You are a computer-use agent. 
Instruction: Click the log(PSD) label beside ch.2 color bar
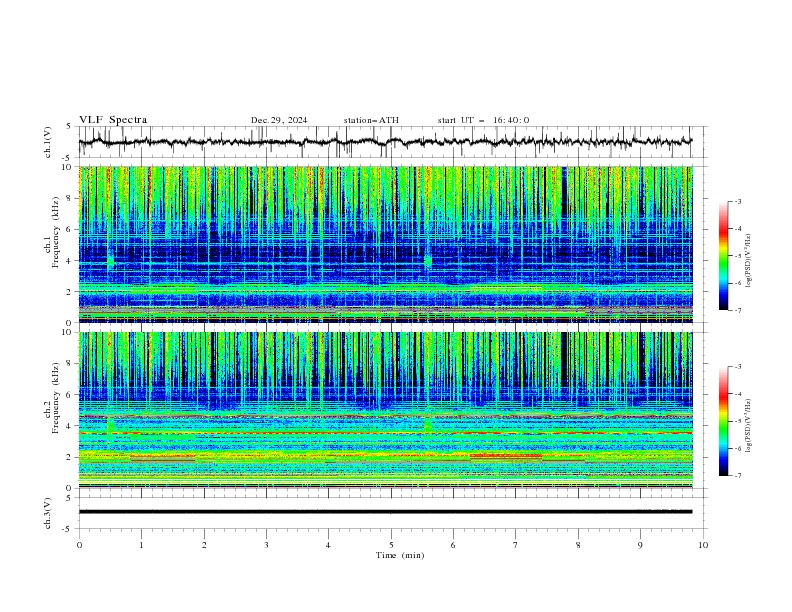[x=749, y=425]
